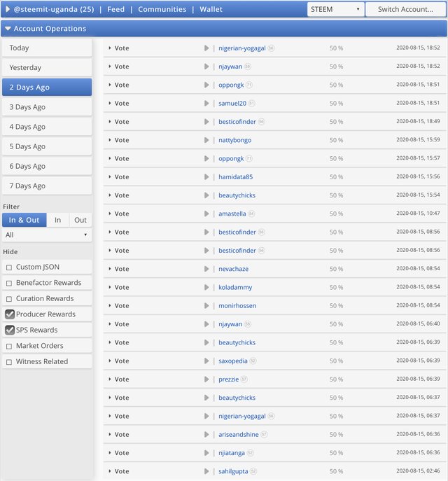Click the reputation badge next to prezzie
This screenshot has height=481, width=448.
[244, 379]
